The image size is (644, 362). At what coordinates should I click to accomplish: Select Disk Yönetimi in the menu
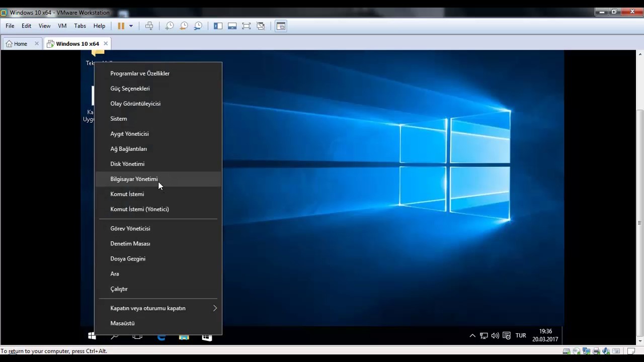[x=158, y=164]
